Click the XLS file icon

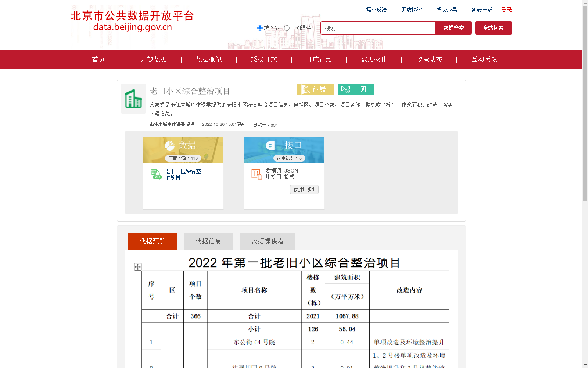point(156,175)
